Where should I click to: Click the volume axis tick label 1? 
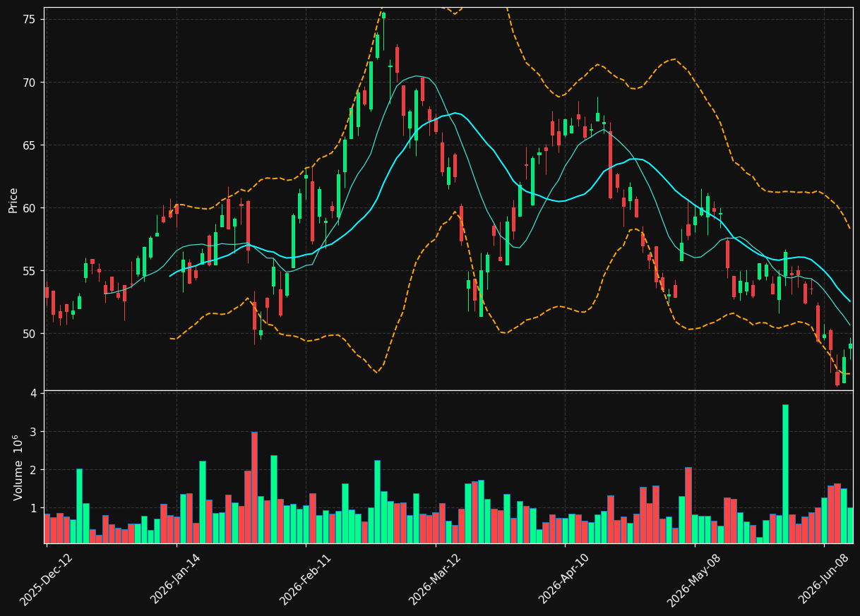[33, 508]
